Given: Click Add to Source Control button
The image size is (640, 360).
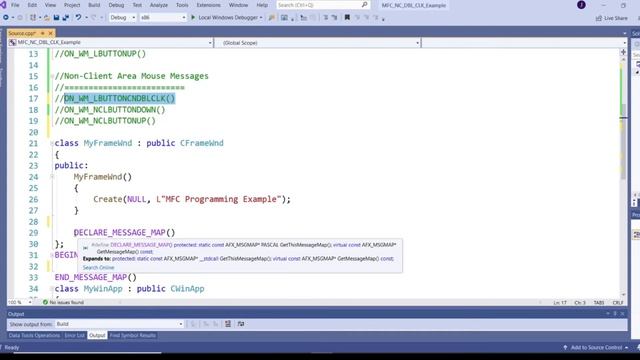Looking at the screenshot, I should pyautogui.click(x=596, y=347).
